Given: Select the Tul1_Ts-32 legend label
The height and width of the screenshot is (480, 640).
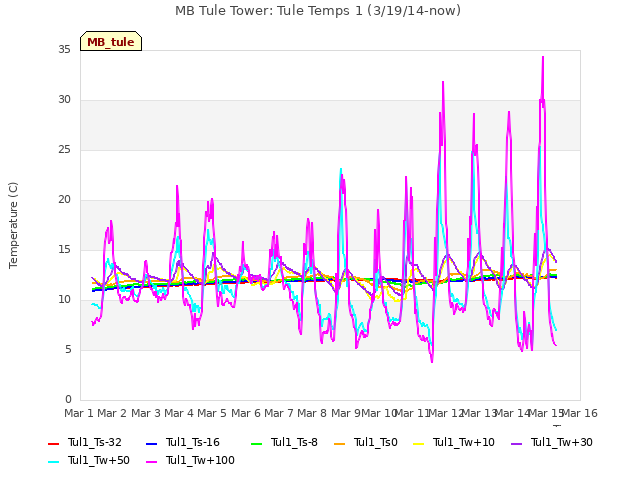Looking at the screenshot, I should (x=95, y=442).
